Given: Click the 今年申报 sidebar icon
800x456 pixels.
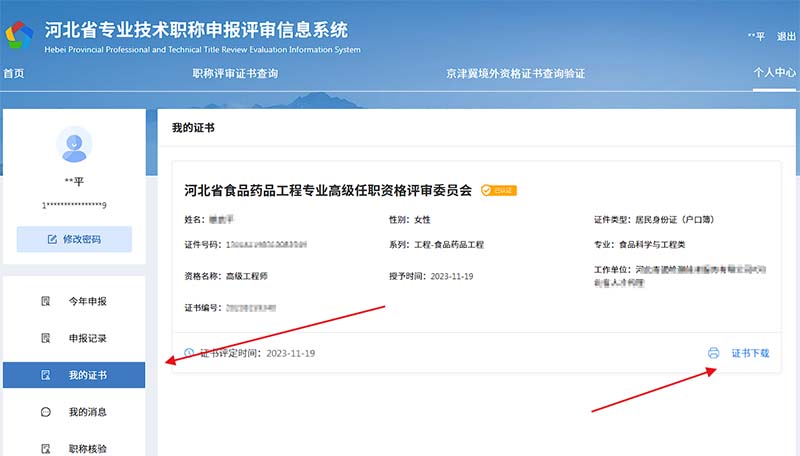Looking at the screenshot, I should coord(46,301).
